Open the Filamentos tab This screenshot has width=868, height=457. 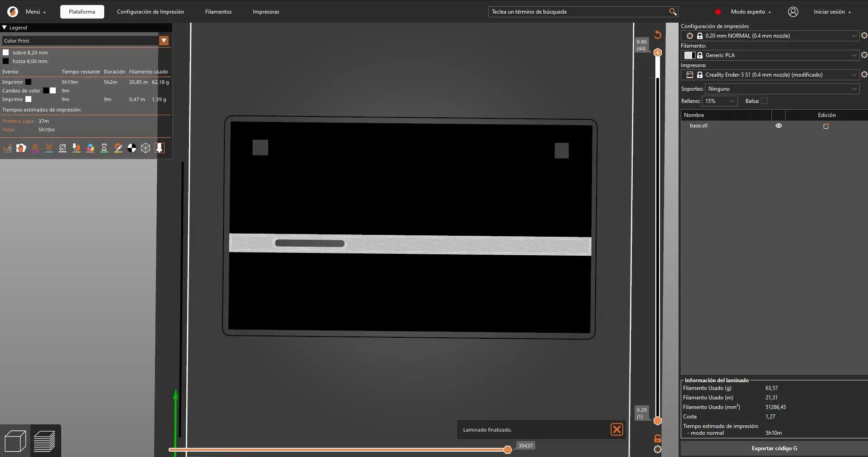(218, 12)
